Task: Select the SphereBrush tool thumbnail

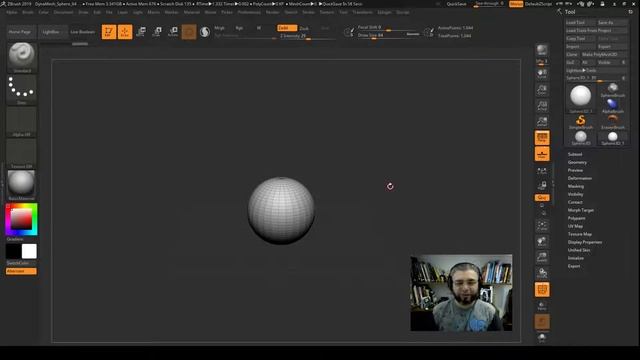Action: [613, 90]
